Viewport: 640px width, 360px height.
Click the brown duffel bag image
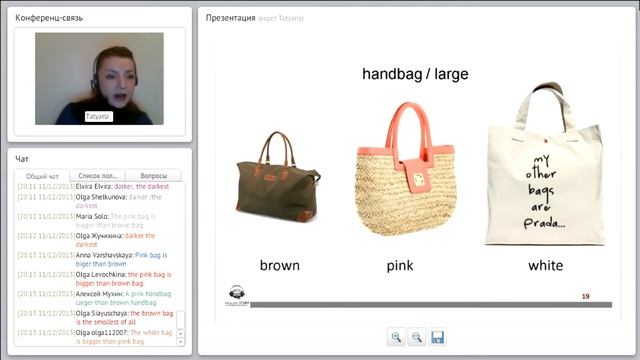pos(278,176)
